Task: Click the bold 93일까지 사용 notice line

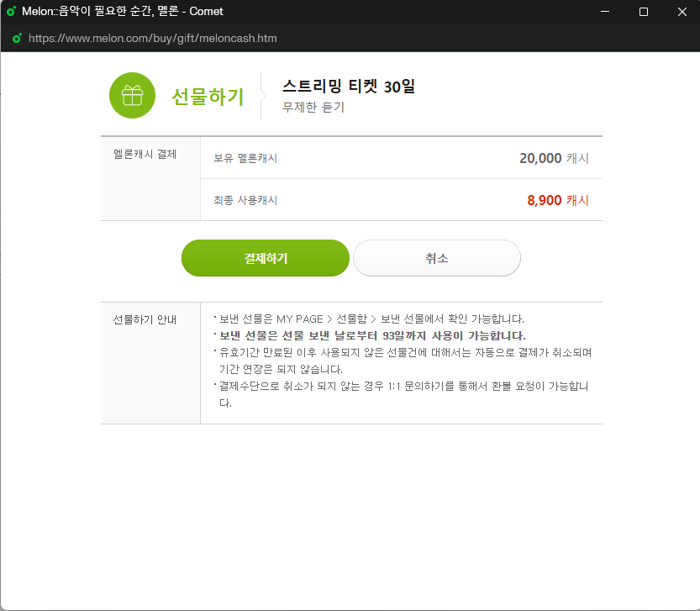Action: [x=372, y=336]
